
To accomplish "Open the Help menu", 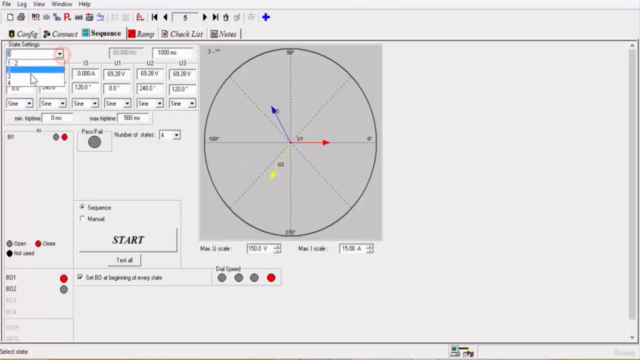I will [x=84, y=4].
